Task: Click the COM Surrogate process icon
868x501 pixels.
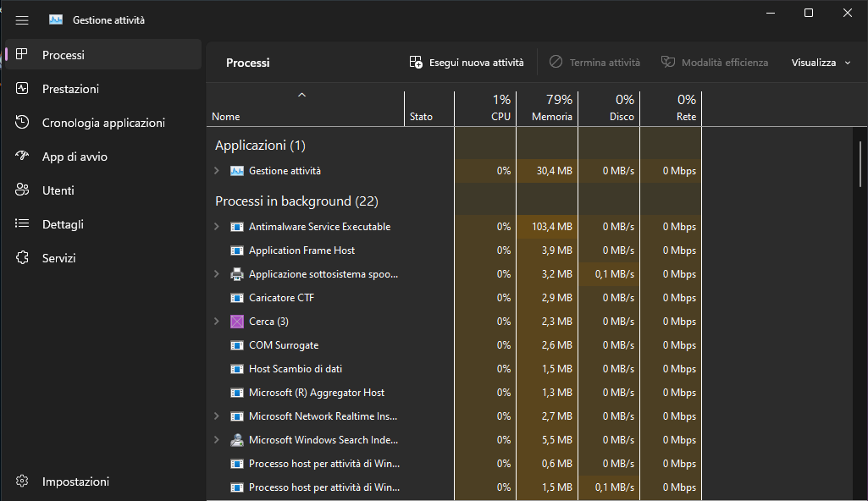Action: tap(237, 345)
